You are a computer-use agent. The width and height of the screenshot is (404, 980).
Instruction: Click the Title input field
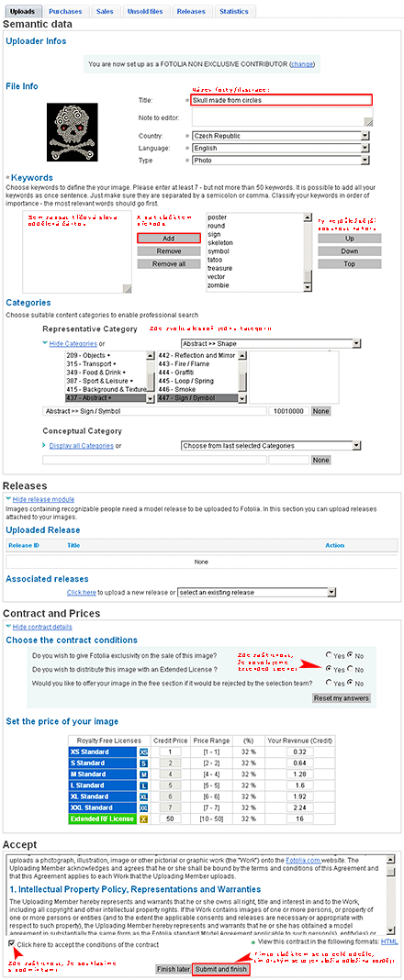point(281,99)
